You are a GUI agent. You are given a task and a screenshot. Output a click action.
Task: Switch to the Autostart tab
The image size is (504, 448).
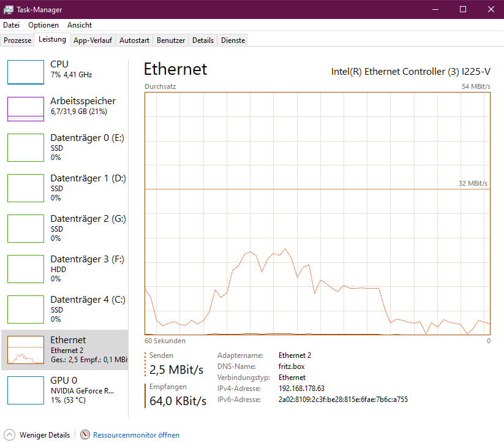[134, 40]
